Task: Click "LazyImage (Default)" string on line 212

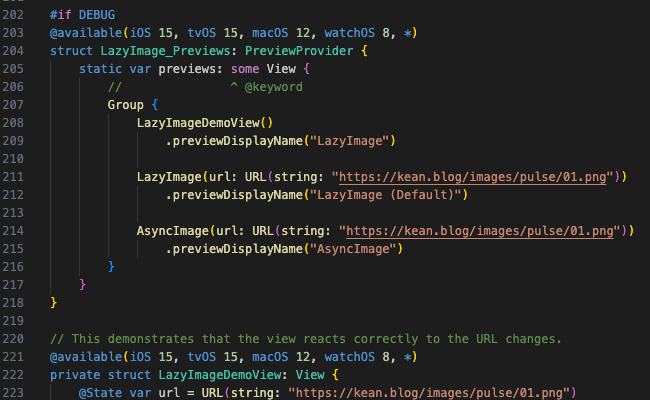Action: 385,195
